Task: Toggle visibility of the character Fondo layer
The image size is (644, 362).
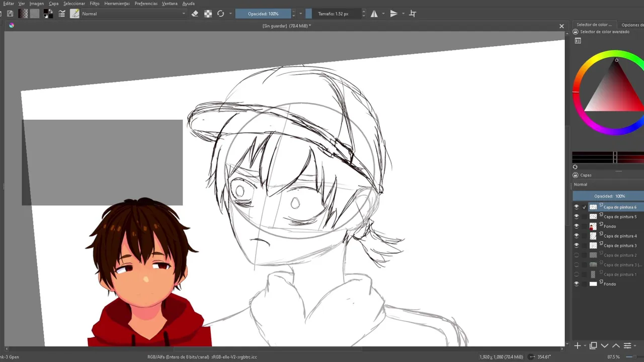Action: [x=577, y=226]
